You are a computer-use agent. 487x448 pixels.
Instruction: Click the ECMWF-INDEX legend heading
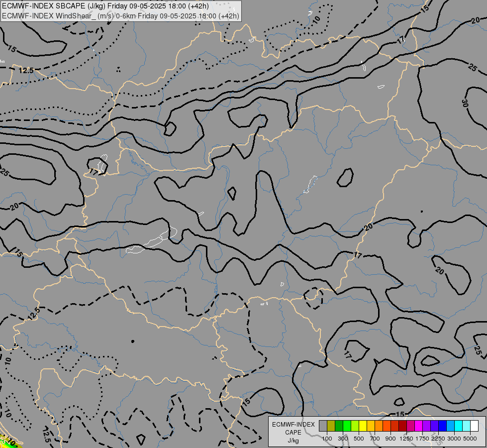[293, 425]
